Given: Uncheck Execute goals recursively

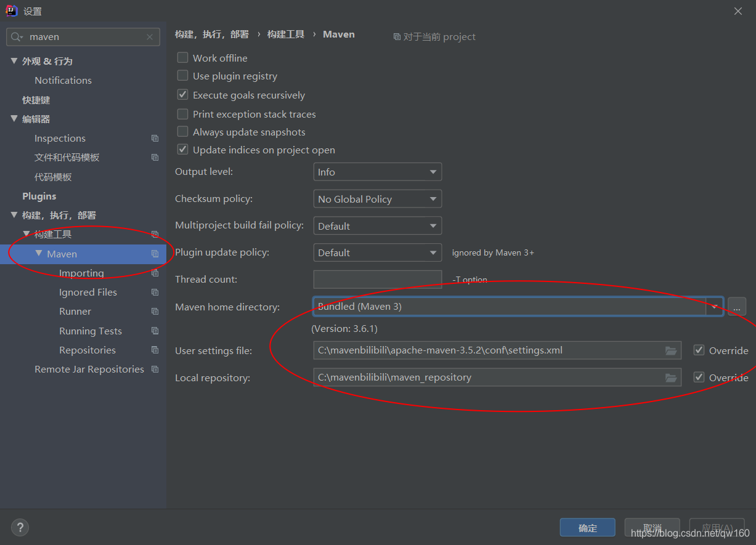Looking at the screenshot, I should point(182,95).
